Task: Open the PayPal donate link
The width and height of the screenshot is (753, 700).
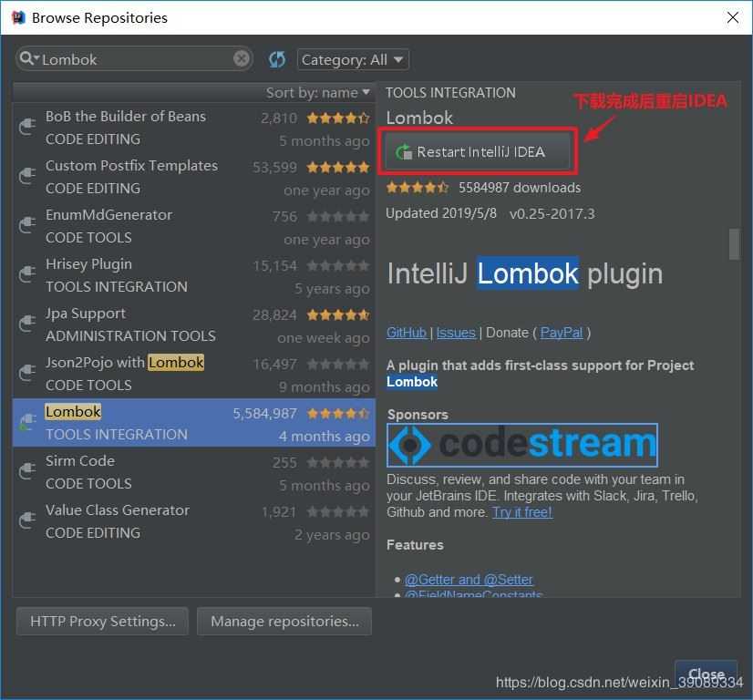Action: pos(562,333)
